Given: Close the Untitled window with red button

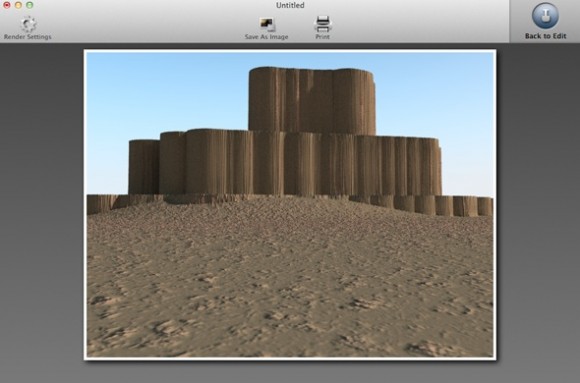Looking at the screenshot, I should point(7,5).
